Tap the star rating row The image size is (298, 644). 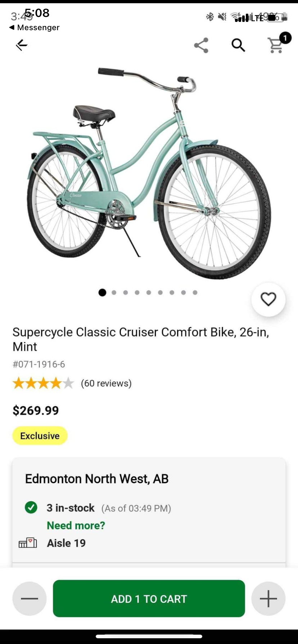coord(43,383)
